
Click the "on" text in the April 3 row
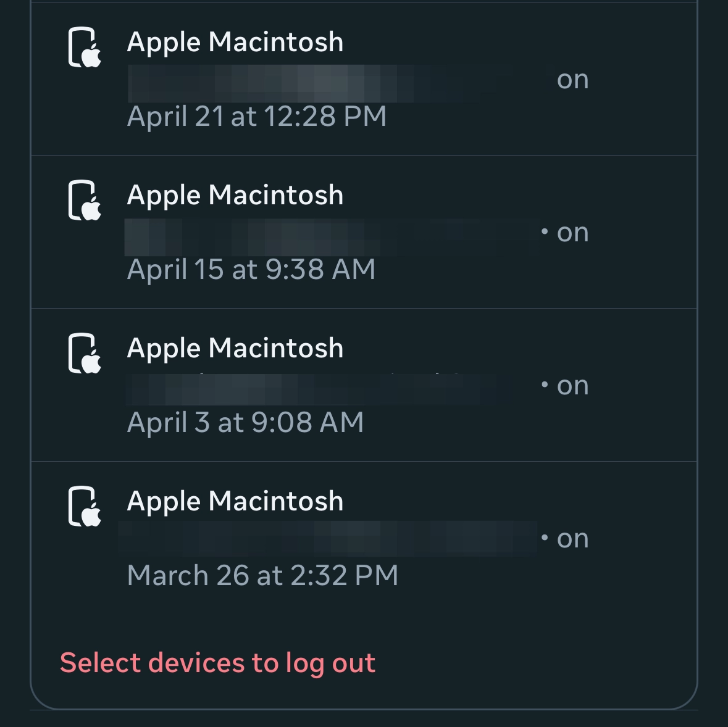(x=572, y=386)
